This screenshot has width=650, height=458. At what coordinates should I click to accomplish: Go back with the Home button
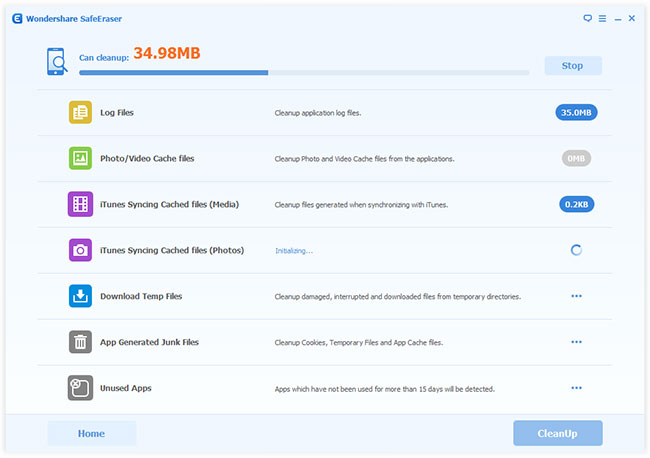point(92,433)
